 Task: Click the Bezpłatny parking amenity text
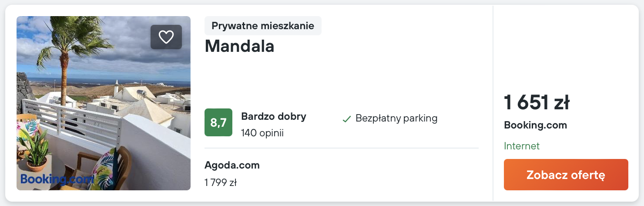point(396,118)
